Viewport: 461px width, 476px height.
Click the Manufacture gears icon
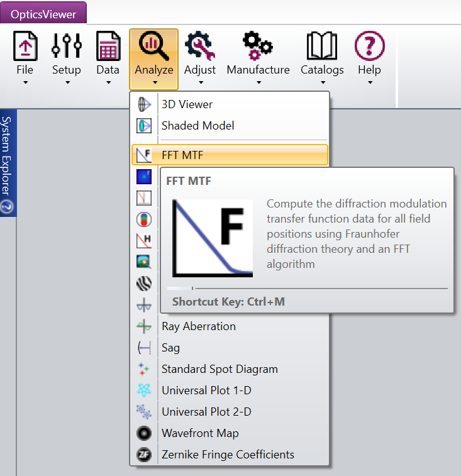(x=258, y=46)
